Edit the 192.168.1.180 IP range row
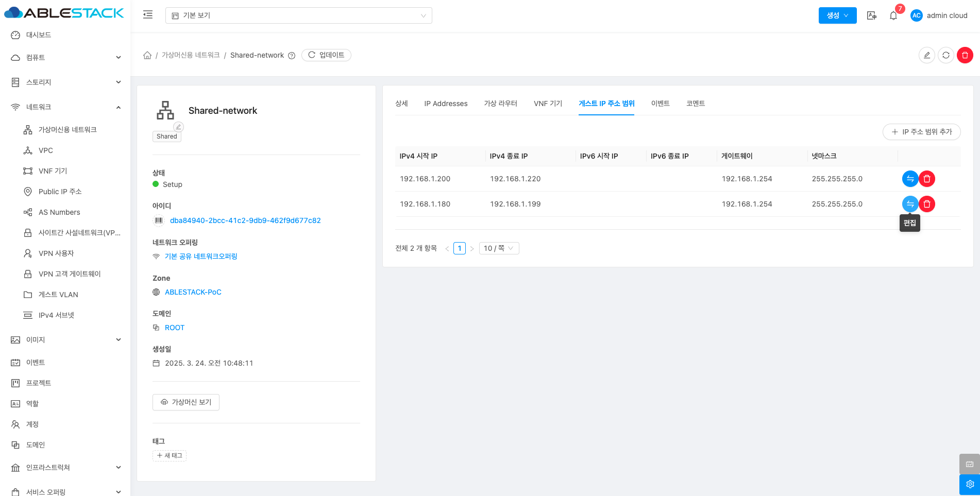The width and height of the screenshot is (980, 496). [x=910, y=204]
